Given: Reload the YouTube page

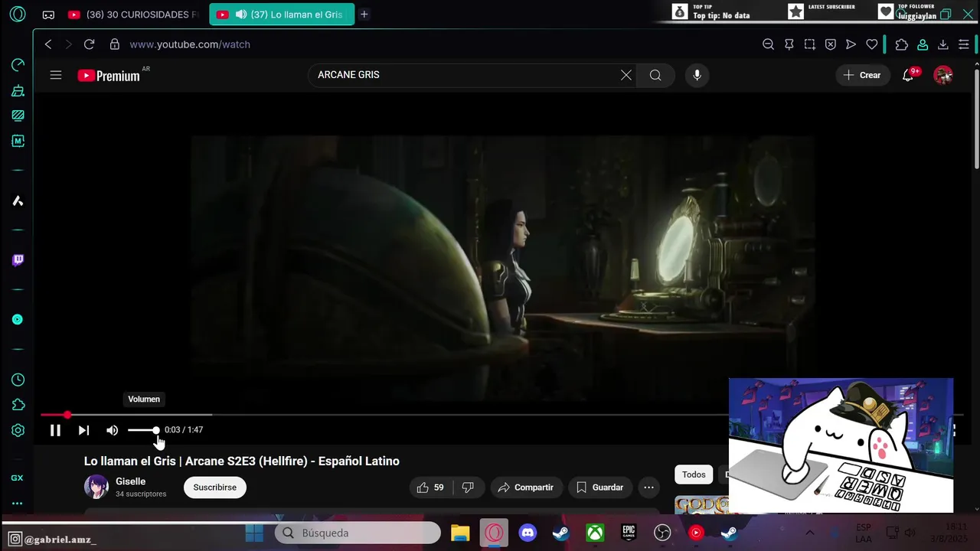Looking at the screenshot, I should (89, 44).
